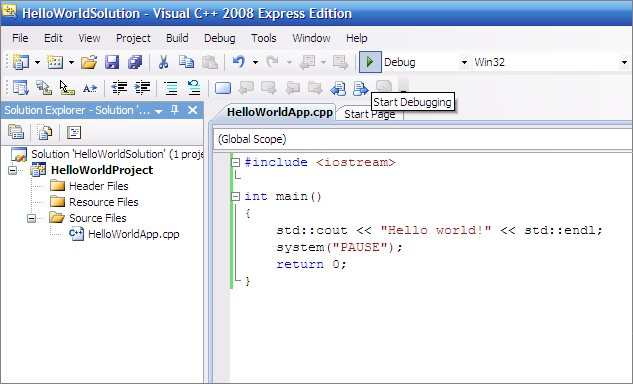
Task: Click the Copy icon in the toolbar
Action: tap(187, 62)
